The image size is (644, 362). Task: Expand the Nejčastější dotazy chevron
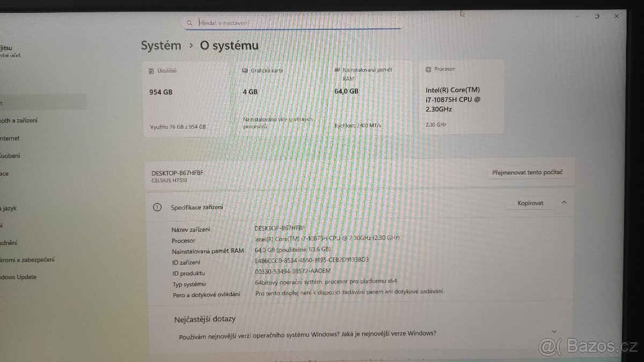554,331
